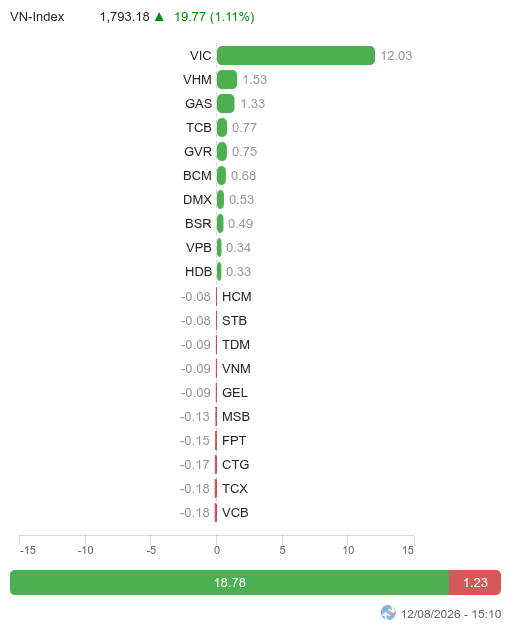The width and height of the screenshot is (511, 629).
Task: Select the FPT ticker label
Action: point(234,440)
